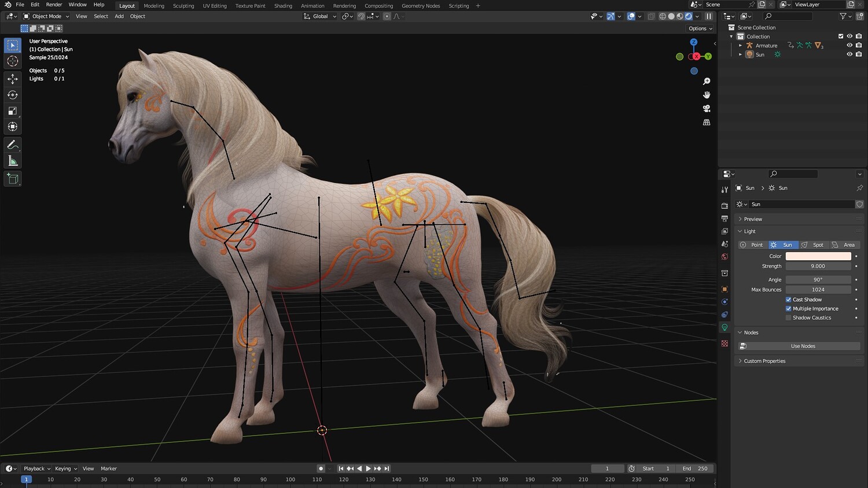Image resolution: width=868 pixels, height=488 pixels.
Task: Click the pin icon in Properties header
Action: click(x=859, y=188)
